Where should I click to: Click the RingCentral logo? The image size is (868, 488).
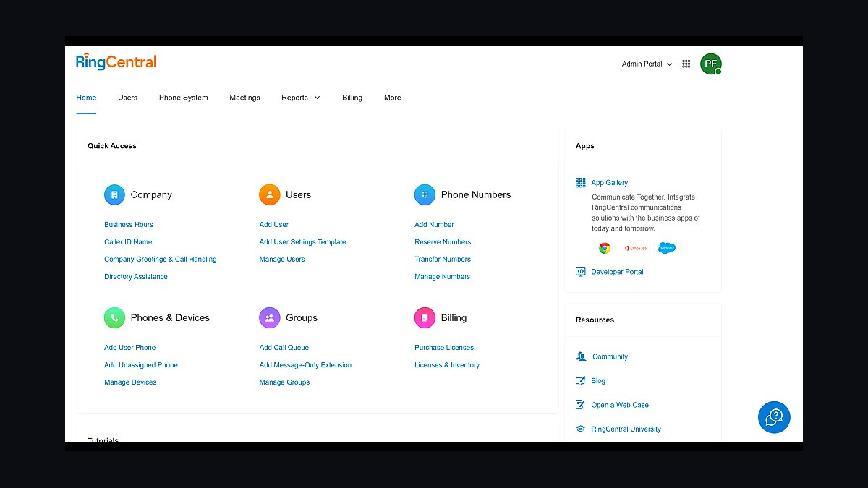116,61
